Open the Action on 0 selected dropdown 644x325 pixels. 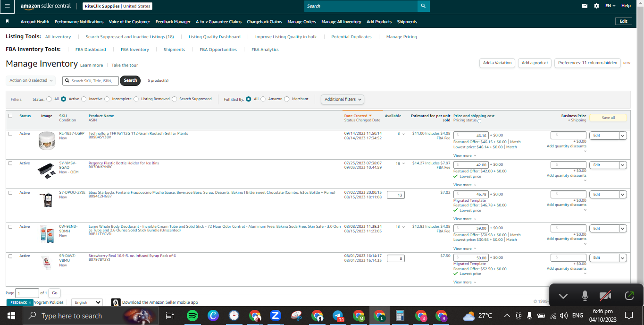click(31, 80)
